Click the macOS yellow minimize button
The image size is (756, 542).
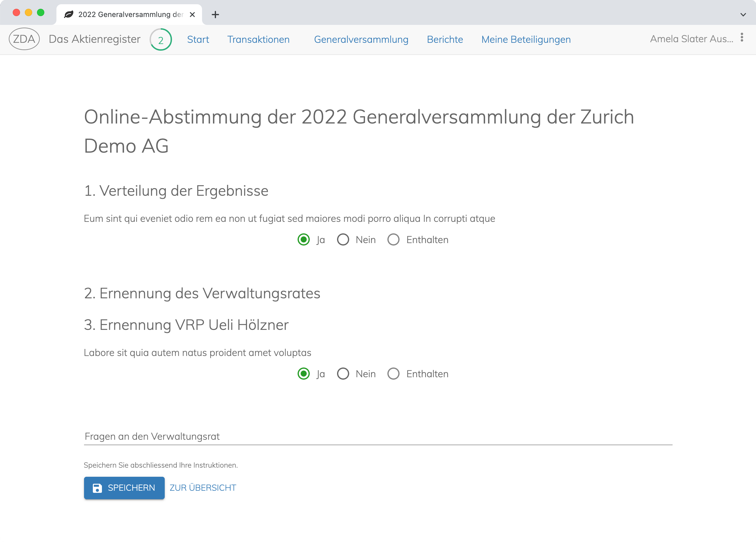(x=28, y=13)
